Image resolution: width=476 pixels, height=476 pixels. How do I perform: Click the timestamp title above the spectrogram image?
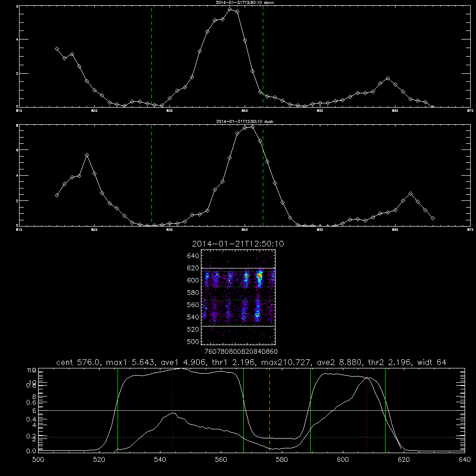(238, 244)
